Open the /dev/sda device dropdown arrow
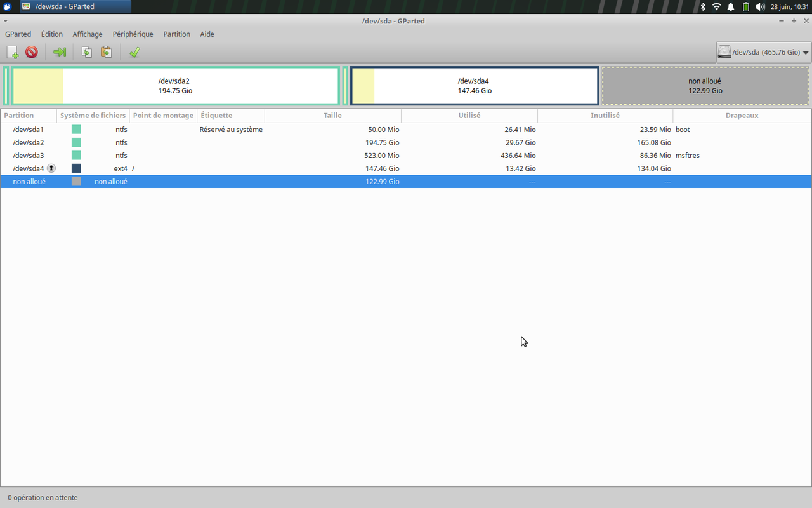This screenshot has height=508, width=812. coord(806,53)
